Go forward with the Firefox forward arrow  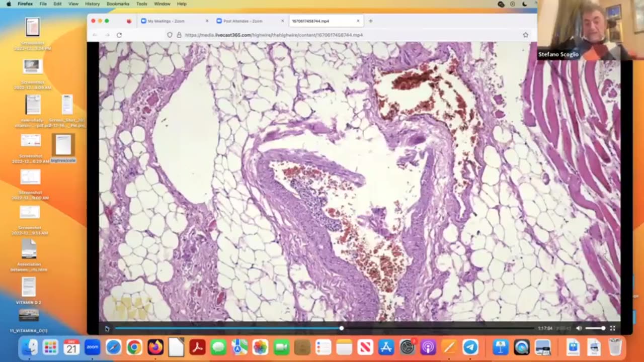pos(107,35)
